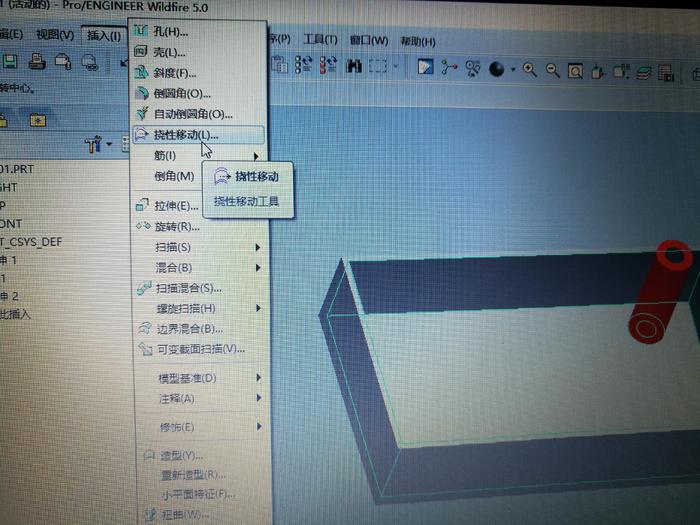Select 边界混合(B)... Boundary Blend
This screenshot has height=525, width=700.
coord(202,329)
